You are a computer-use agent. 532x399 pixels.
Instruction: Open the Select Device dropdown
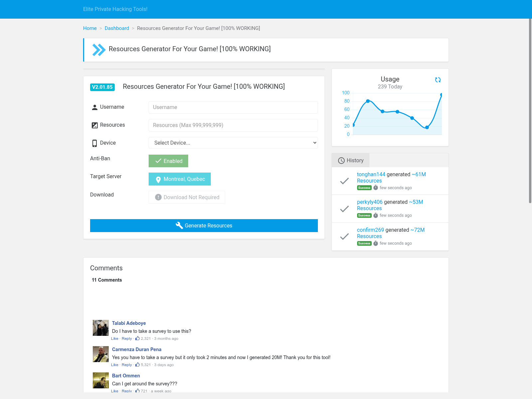233,143
